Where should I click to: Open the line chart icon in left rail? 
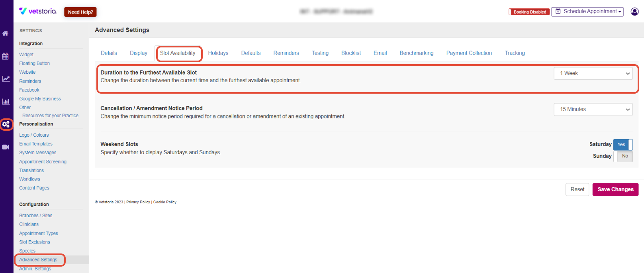coord(6,79)
